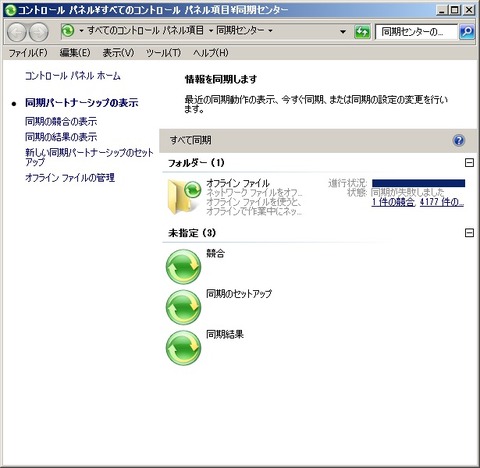Viewport: 480px width, 468px height.
Task: Click the Back navigation arrow button
Action: pyautogui.click(x=17, y=32)
